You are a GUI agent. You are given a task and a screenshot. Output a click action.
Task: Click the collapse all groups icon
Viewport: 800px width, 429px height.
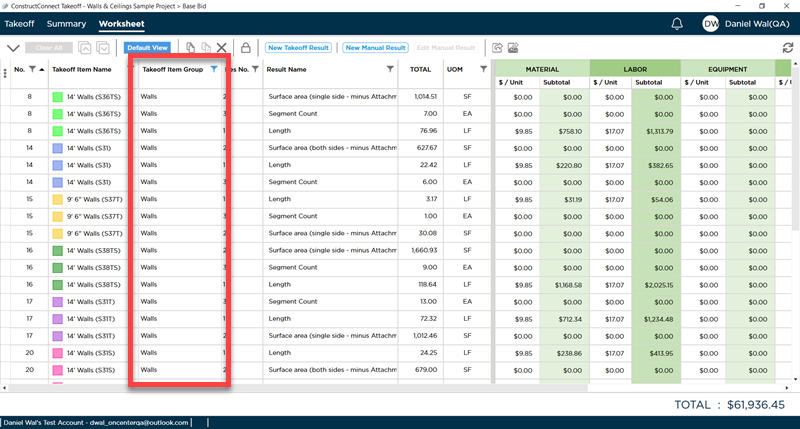click(85, 48)
